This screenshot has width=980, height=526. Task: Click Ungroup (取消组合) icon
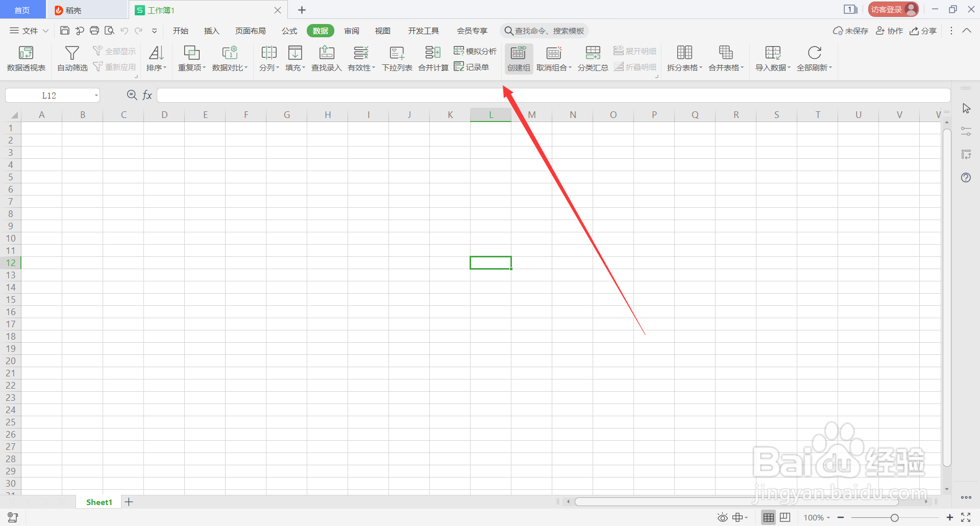554,53
